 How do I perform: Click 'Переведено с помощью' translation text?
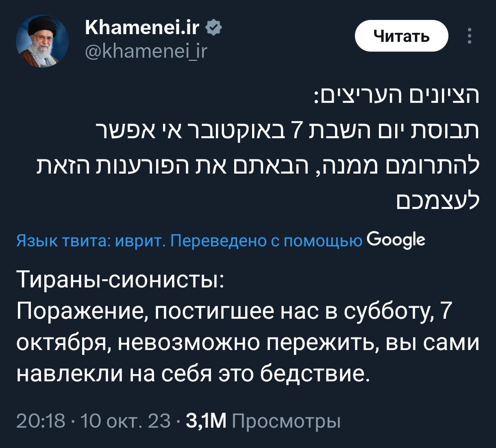pyautogui.click(x=265, y=241)
